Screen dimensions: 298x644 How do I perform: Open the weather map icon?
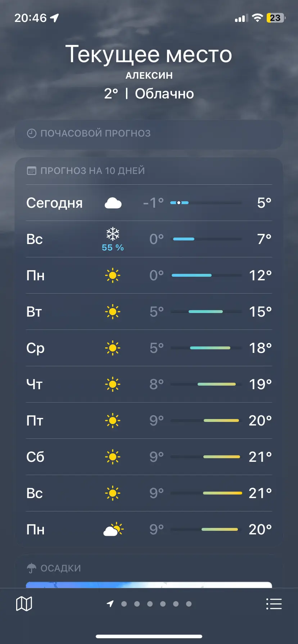pos(24,604)
